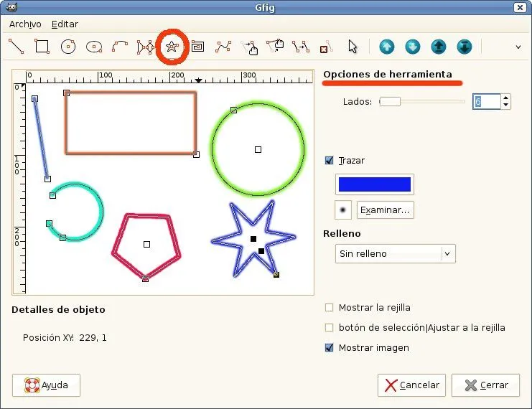Click the orange rectangle's top-left handle

pyautogui.click(x=67, y=93)
